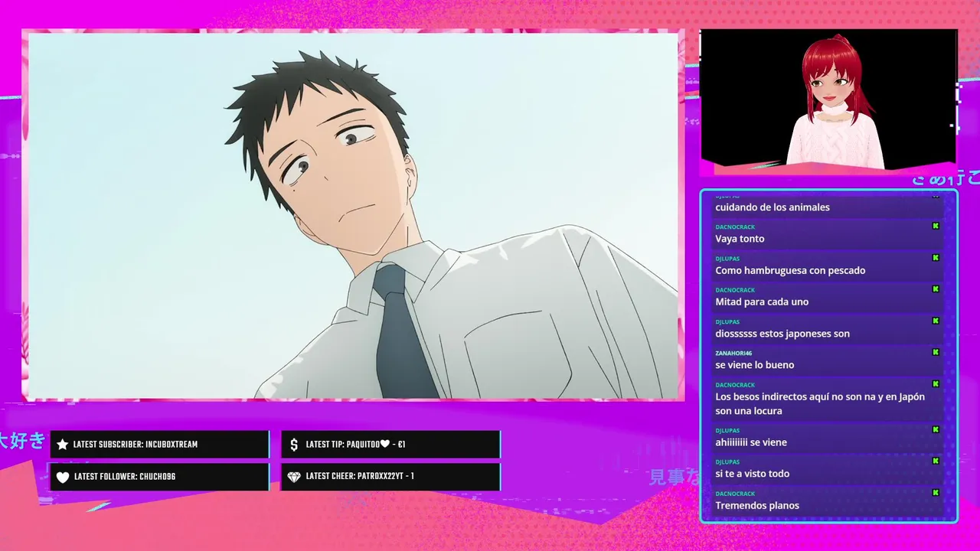This screenshot has height=551, width=980.
Task: Click username DACNOCRACK above 'Tremendos planos'
Action: point(735,494)
